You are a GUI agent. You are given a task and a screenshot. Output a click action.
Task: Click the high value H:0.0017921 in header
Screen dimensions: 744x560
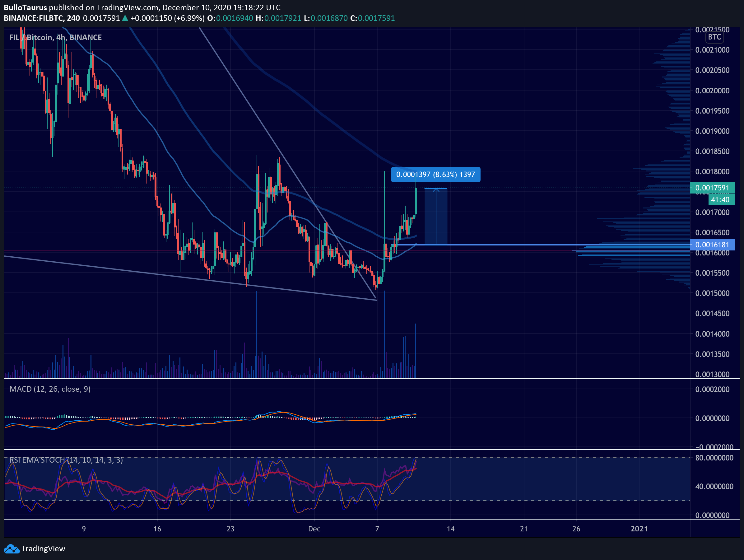coord(278,18)
